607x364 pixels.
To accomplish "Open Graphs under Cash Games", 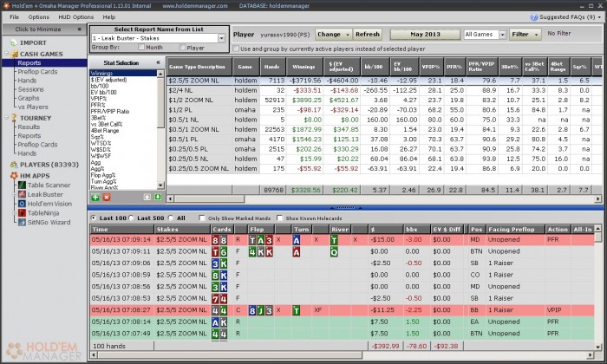I will coord(29,98).
